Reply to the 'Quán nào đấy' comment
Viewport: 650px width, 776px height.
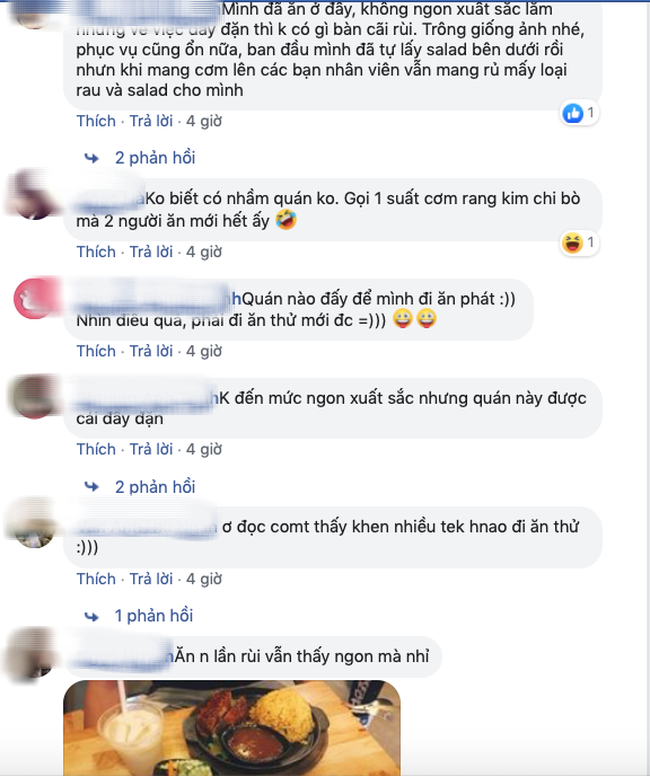coord(151,351)
